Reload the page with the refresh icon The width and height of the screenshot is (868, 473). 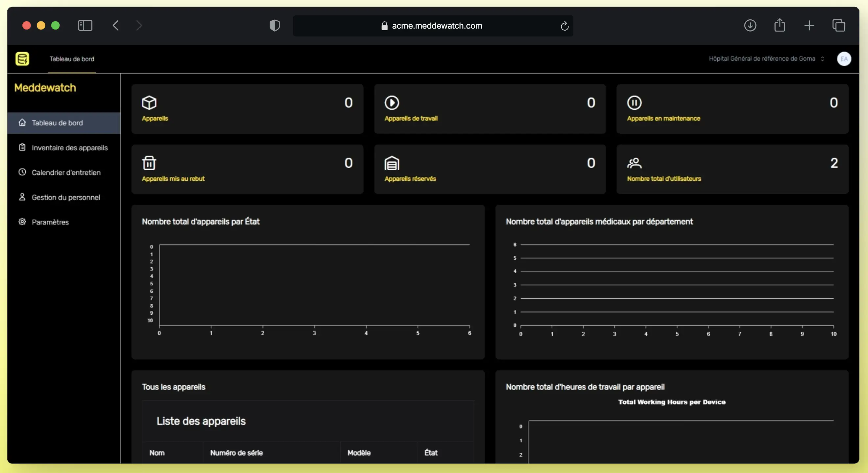pyautogui.click(x=565, y=26)
